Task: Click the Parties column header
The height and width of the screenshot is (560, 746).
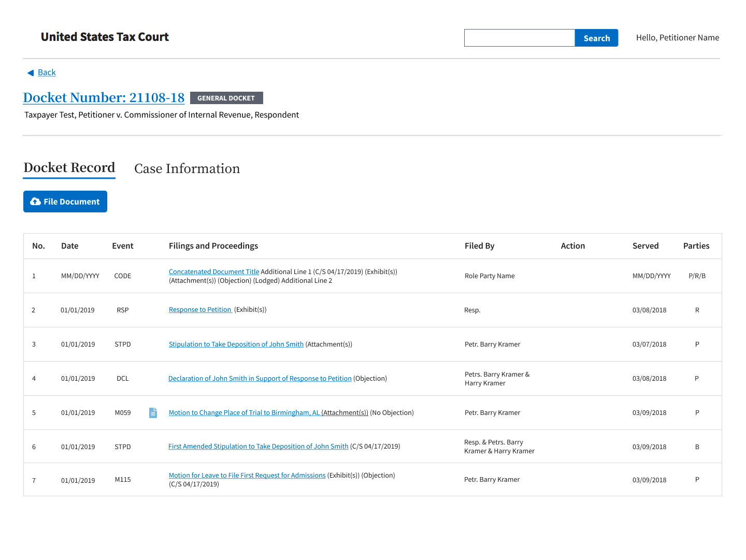Action: tap(696, 246)
